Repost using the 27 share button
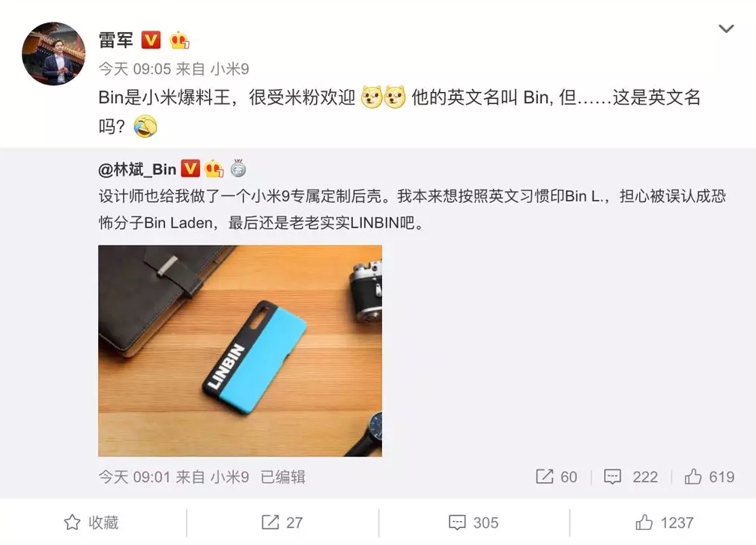This screenshot has width=756, height=545. coord(282,523)
